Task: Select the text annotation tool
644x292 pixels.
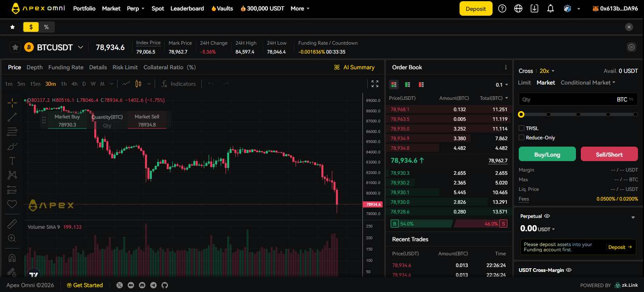Action: (12, 161)
